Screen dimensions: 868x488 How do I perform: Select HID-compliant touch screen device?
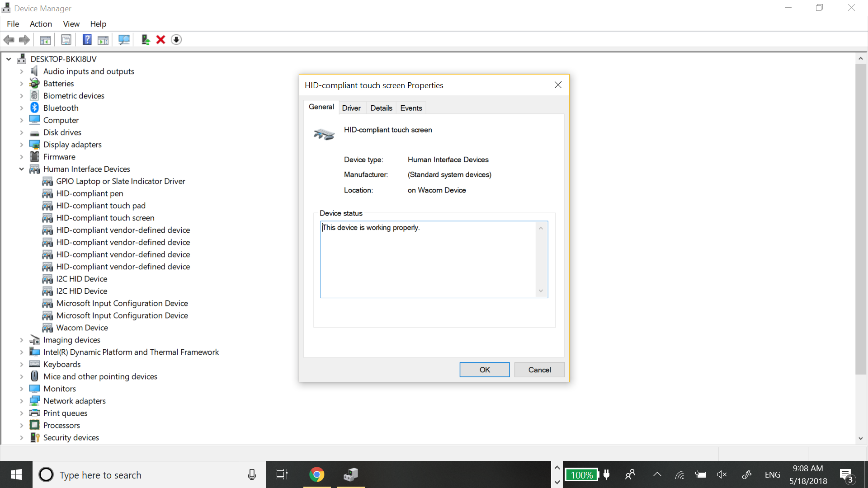tap(105, 218)
